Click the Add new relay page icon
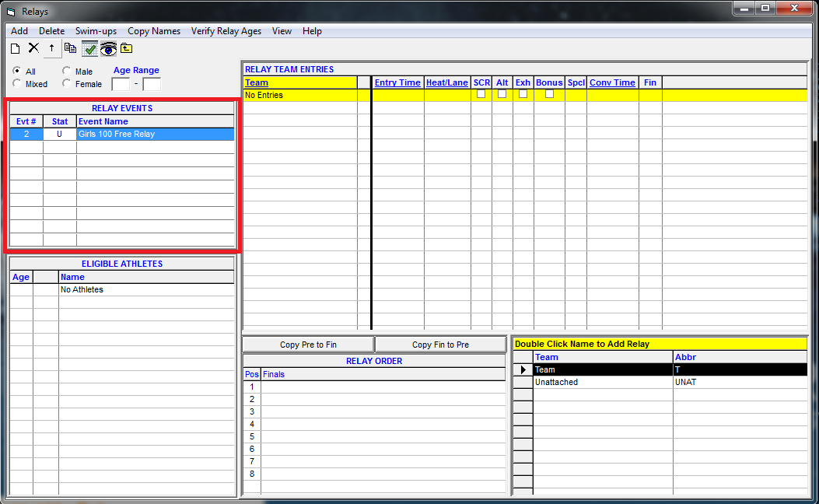The height and width of the screenshot is (504, 819). pyautogui.click(x=15, y=48)
